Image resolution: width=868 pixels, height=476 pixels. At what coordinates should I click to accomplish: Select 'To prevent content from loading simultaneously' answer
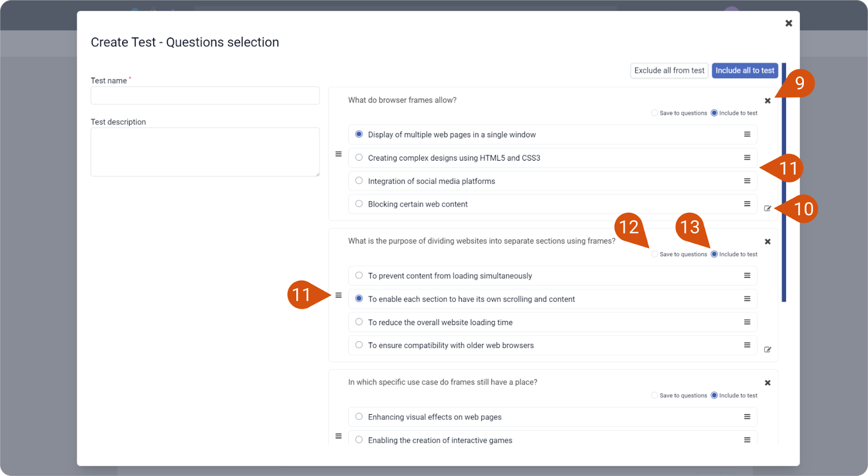click(x=359, y=276)
